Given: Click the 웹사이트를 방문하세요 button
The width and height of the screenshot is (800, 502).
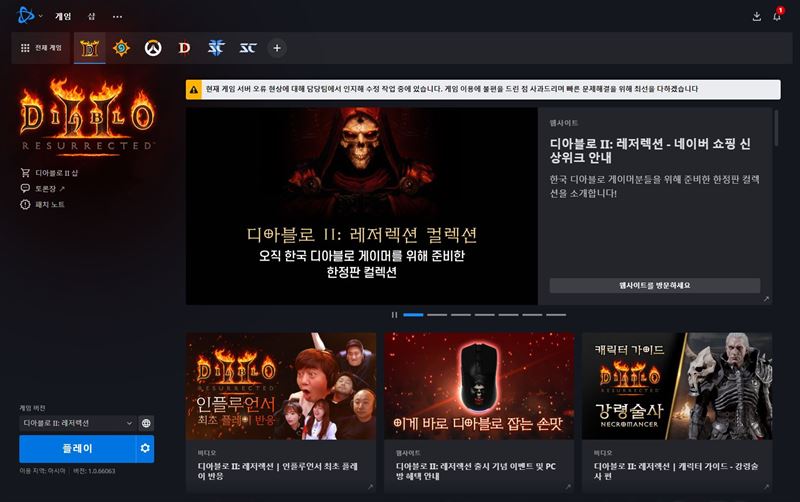Looking at the screenshot, I should (x=655, y=285).
